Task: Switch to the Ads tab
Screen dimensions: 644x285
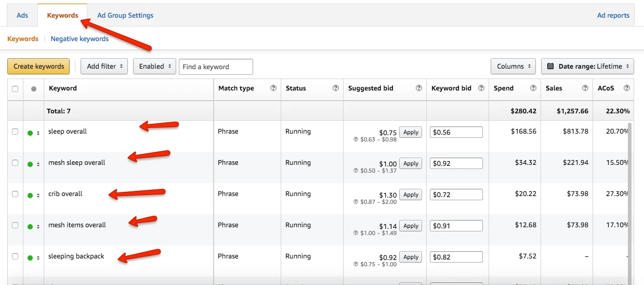Action: click(22, 15)
